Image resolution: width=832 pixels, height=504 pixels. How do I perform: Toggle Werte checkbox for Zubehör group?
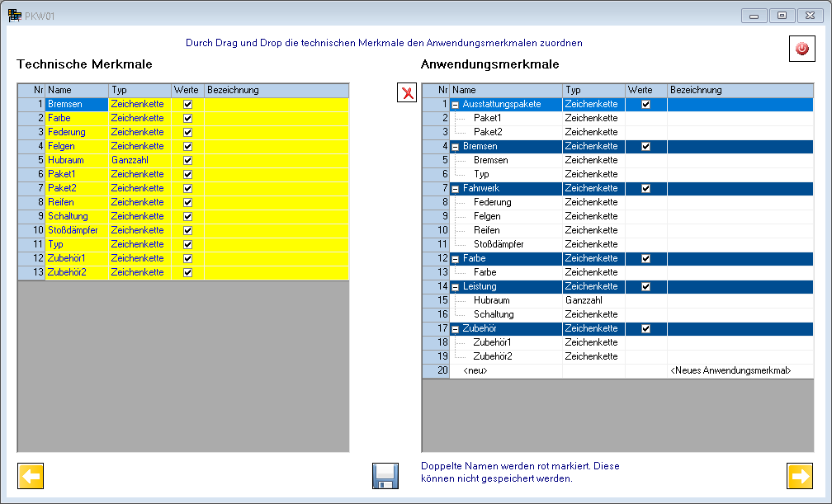(x=645, y=329)
